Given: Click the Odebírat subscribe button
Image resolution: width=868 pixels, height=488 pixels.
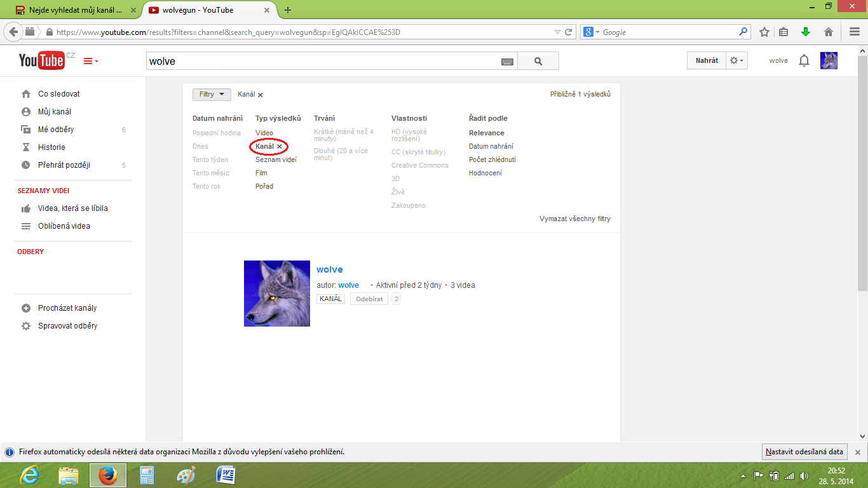Looking at the screenshot, I should point(369,299).
